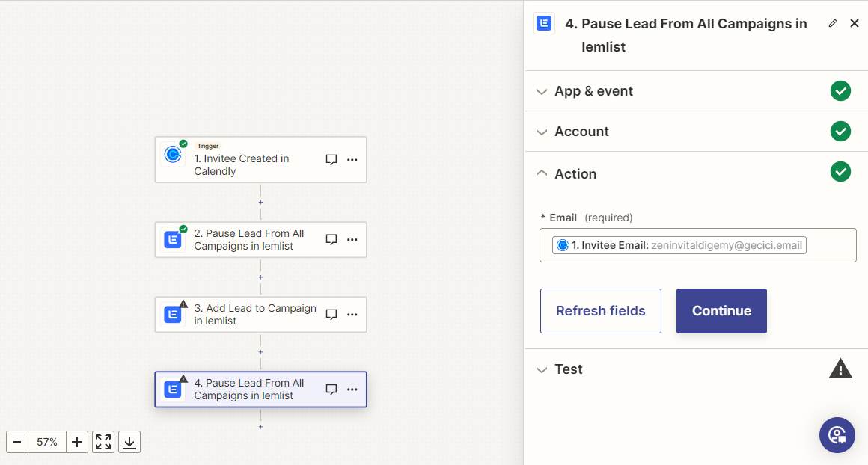868x465 pixels.
Task: Click the Test section warning icon
Action: 840,369
